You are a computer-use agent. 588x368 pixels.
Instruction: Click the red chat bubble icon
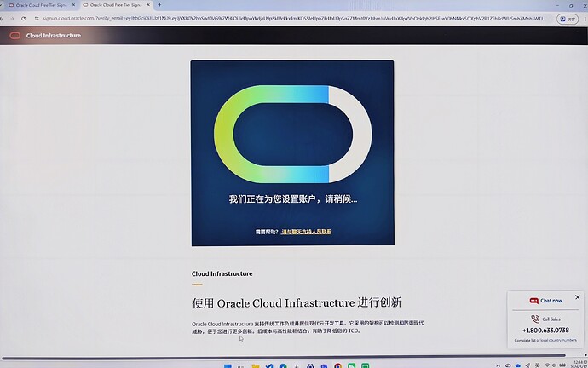[x=533, y=301]
